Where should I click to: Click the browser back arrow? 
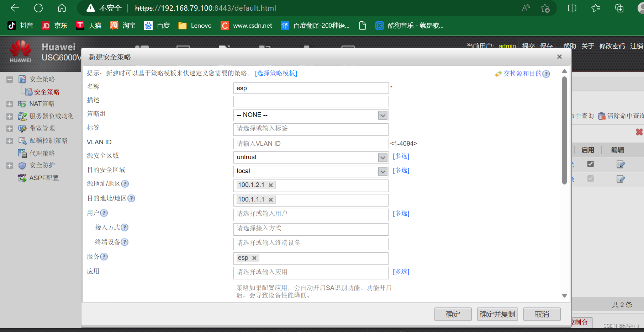coord(15,8)
